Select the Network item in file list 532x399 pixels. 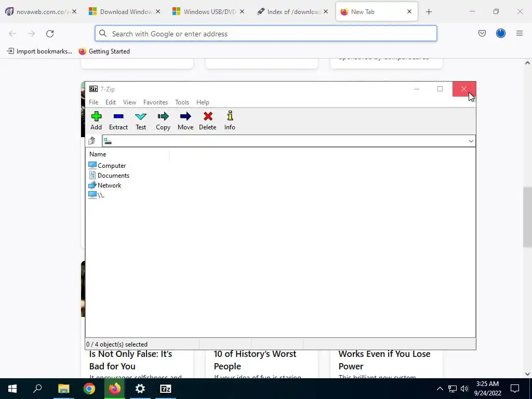click(105, 185)
